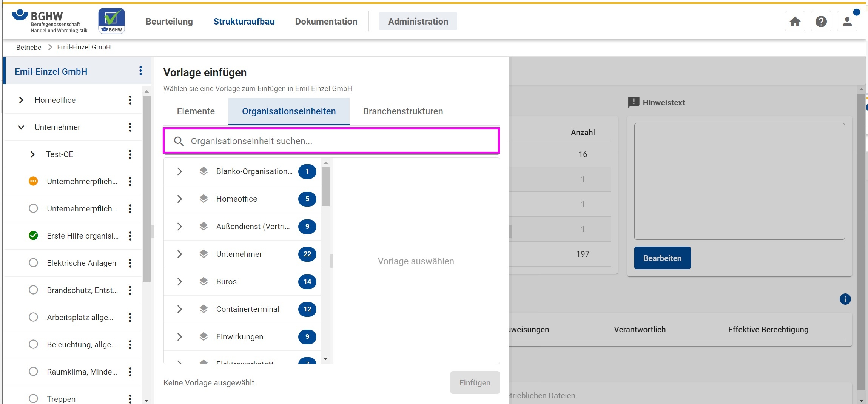Viewport: 868px width, 404px height.
Task: Go to the home page icon
Action: (795, 22)
